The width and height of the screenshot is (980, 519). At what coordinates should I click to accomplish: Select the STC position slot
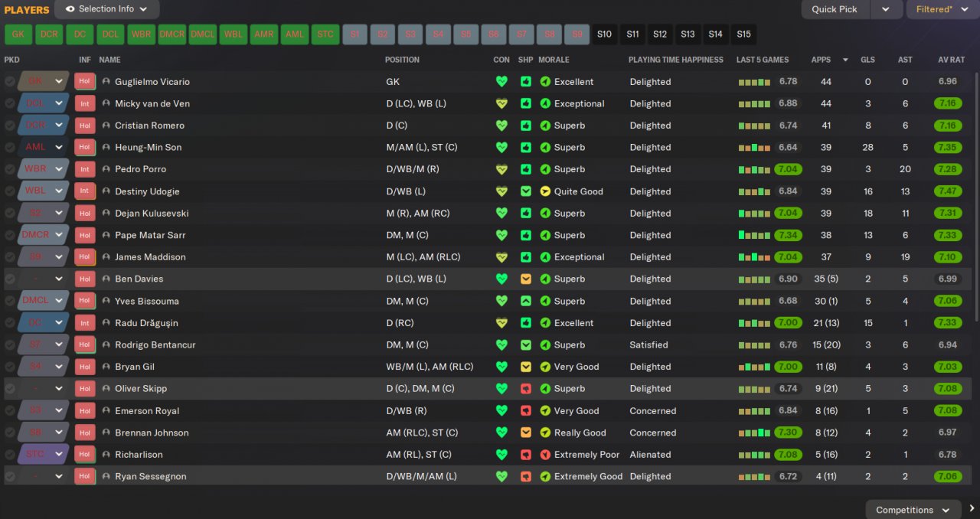click(x=325, y=34)
